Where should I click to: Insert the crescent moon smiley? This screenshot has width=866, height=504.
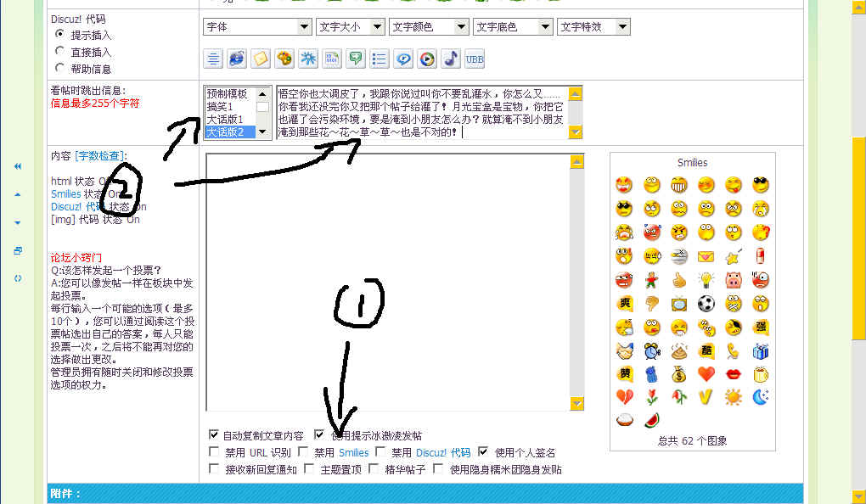761,396
